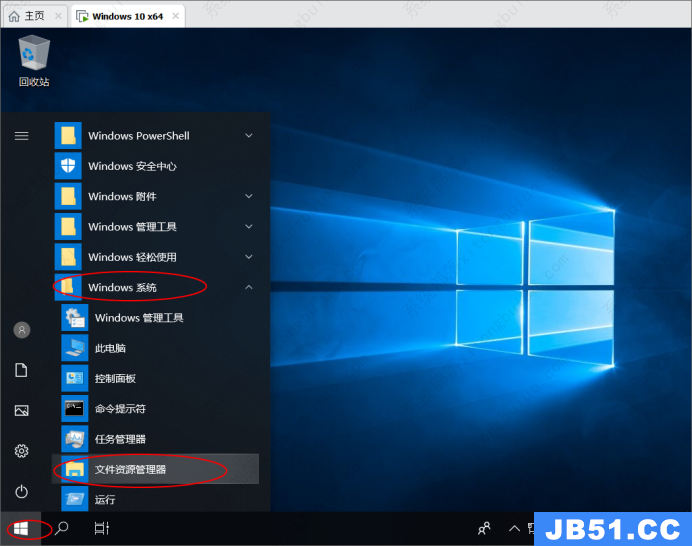Expand the Windows 管理工具 folder chevron

249,227
